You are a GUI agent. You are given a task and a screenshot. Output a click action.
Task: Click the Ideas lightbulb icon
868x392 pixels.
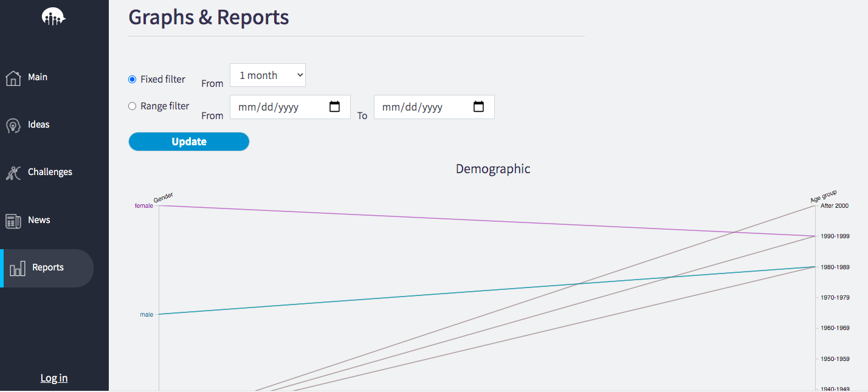[13, 125]
